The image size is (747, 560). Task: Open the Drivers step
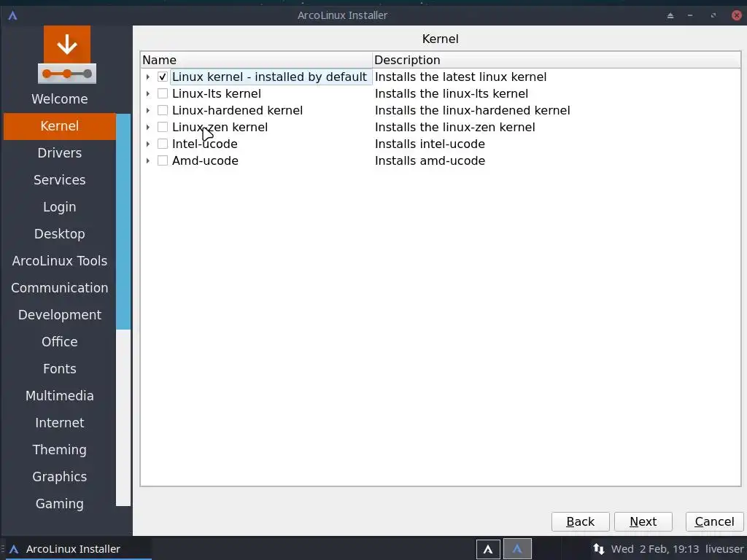click(x=60, y=153)
